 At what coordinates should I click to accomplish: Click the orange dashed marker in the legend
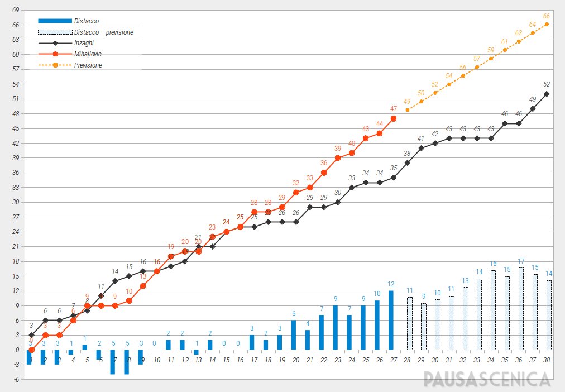pyautogui.click(x=55, y=65)
